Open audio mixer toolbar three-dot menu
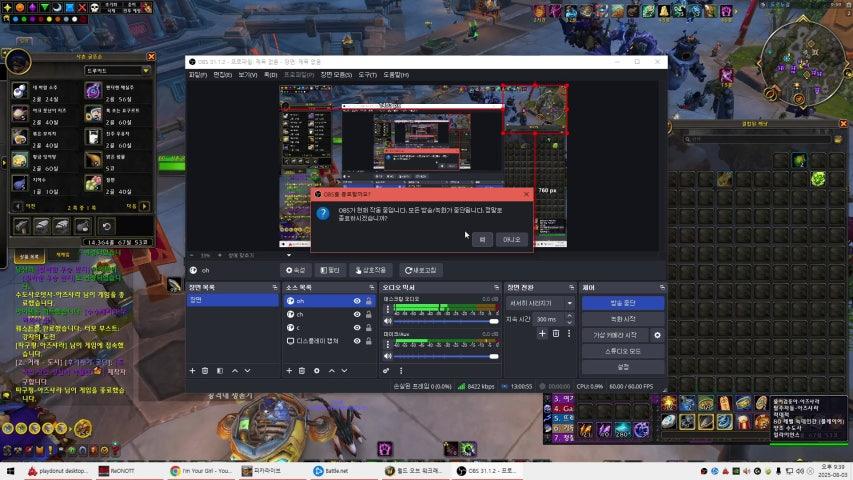 401,371
